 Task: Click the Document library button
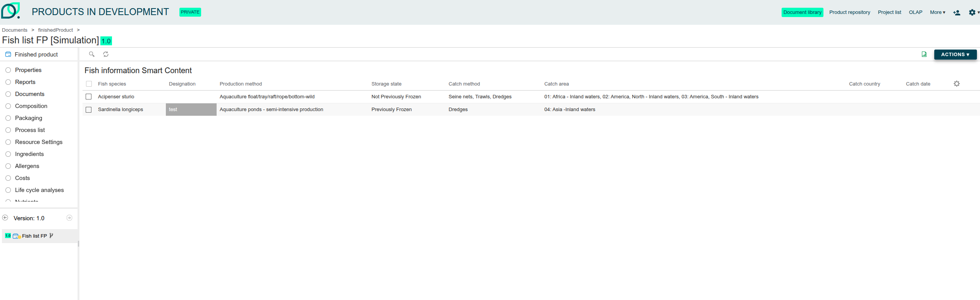(x=802, y=12)
